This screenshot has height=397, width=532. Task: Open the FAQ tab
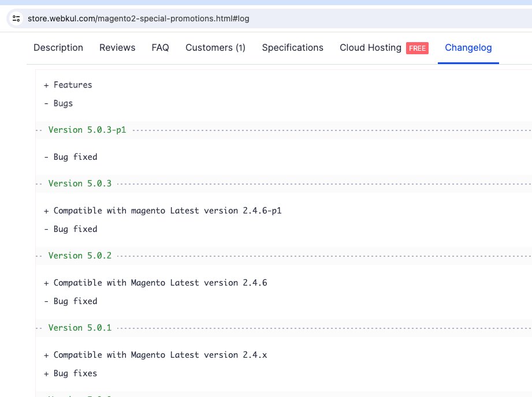[160, 47]
